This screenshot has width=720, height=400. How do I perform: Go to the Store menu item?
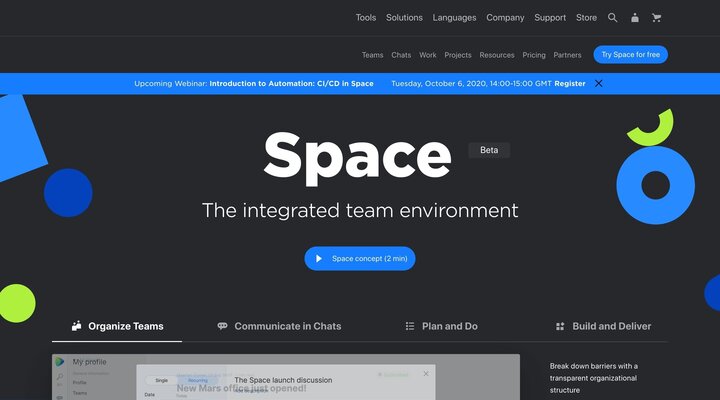pos(586,18)
